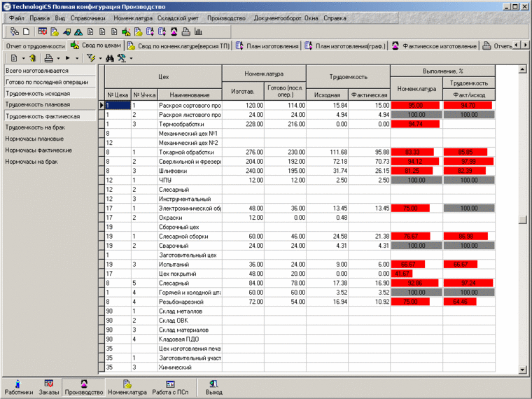This screenshot has width=532, height=399.
Task: Click the printer icon beside the bar chart
Action: click(186, 31)
